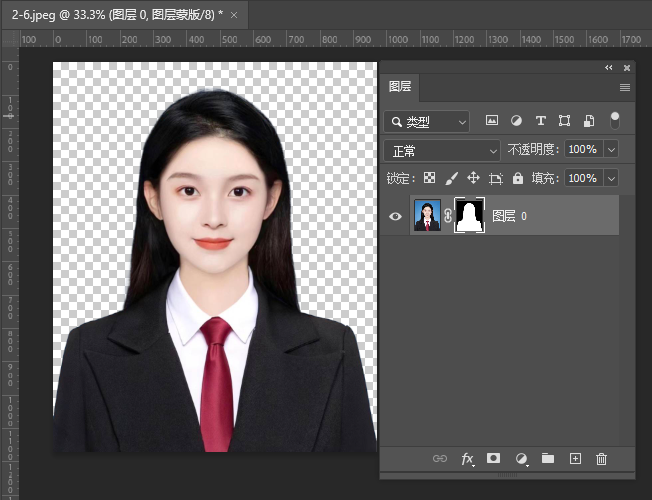This screenshot has height=500, width=652.
Task: Select the 图层 panel tab
Action: pos(400,87)
